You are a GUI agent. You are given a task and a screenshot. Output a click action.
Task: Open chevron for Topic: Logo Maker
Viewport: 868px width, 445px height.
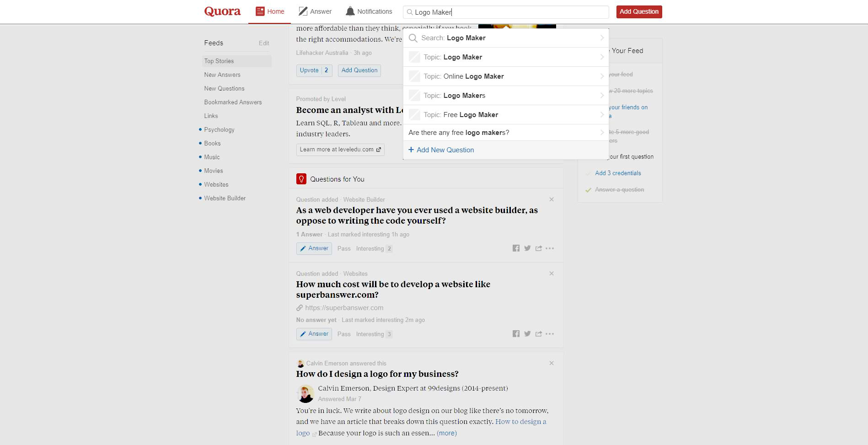tap(602, 57)
